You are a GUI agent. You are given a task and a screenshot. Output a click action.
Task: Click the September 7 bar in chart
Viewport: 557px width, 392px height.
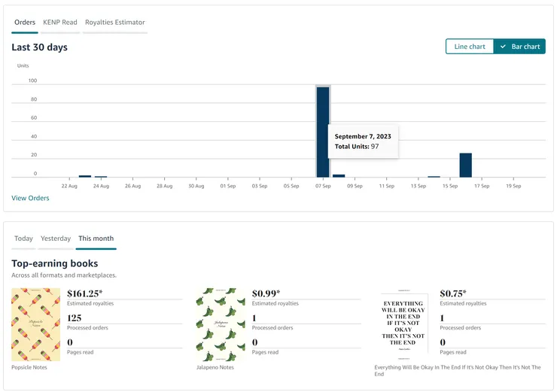(x=323, y=132)
